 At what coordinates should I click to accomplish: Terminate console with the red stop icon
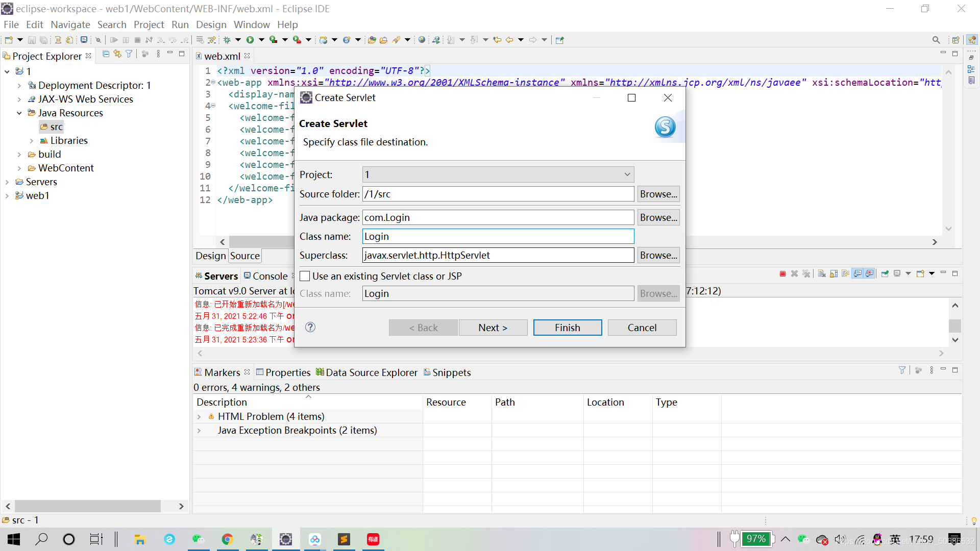click(x=782, y=274)
